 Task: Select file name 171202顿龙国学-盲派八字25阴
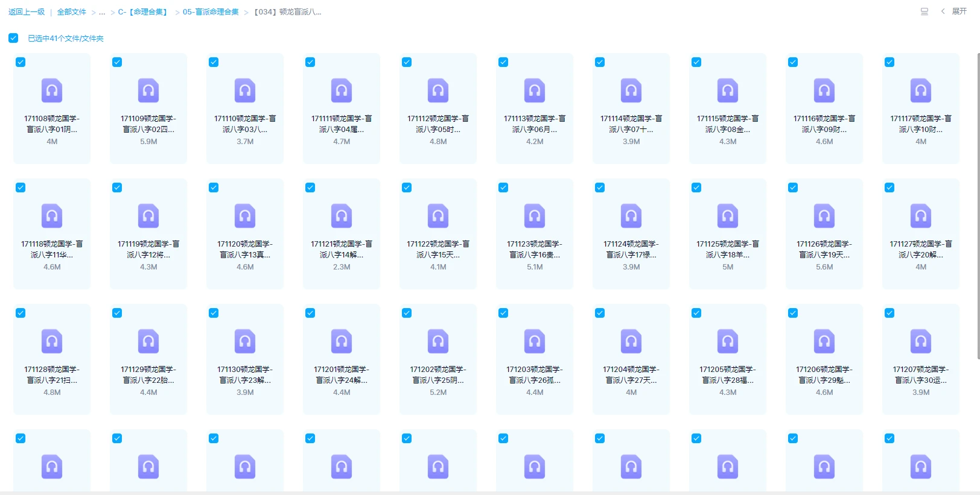point(438,374)
